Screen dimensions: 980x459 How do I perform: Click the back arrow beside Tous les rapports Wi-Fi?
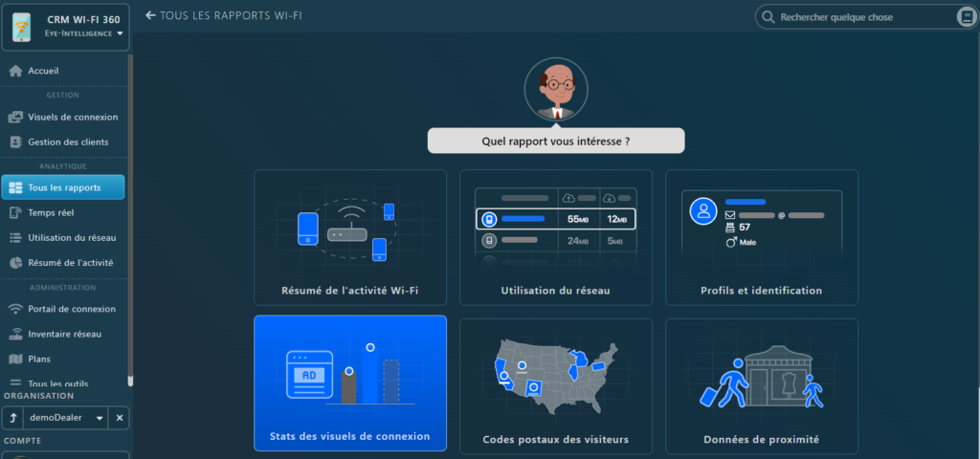(x=150, y=15)
